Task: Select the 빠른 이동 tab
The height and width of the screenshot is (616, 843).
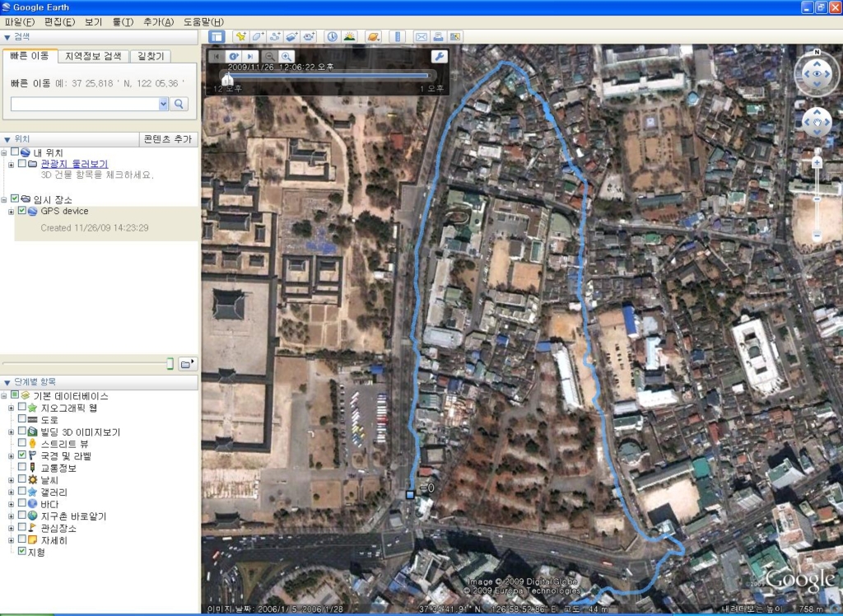Action: coord(30,55)
